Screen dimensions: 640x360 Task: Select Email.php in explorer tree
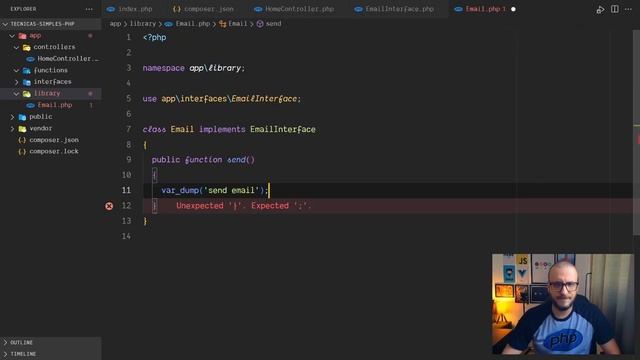point(54,105)
